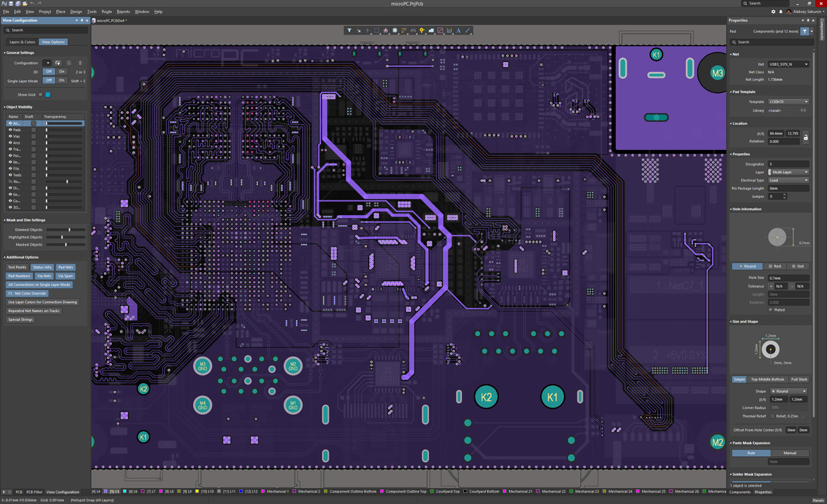Select the Place Pad tool
The image size is (827, 504).
(395, 30)
